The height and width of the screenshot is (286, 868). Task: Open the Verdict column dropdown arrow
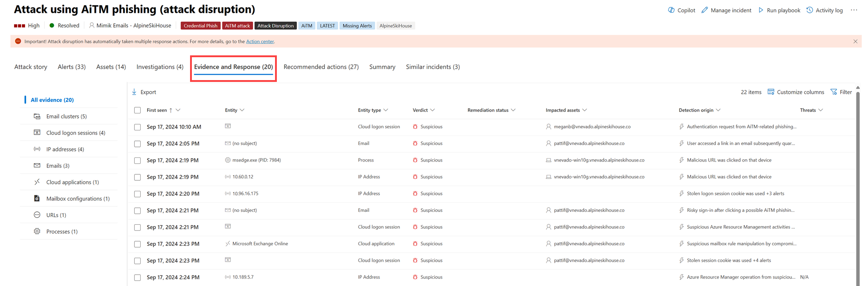point(433,110)
